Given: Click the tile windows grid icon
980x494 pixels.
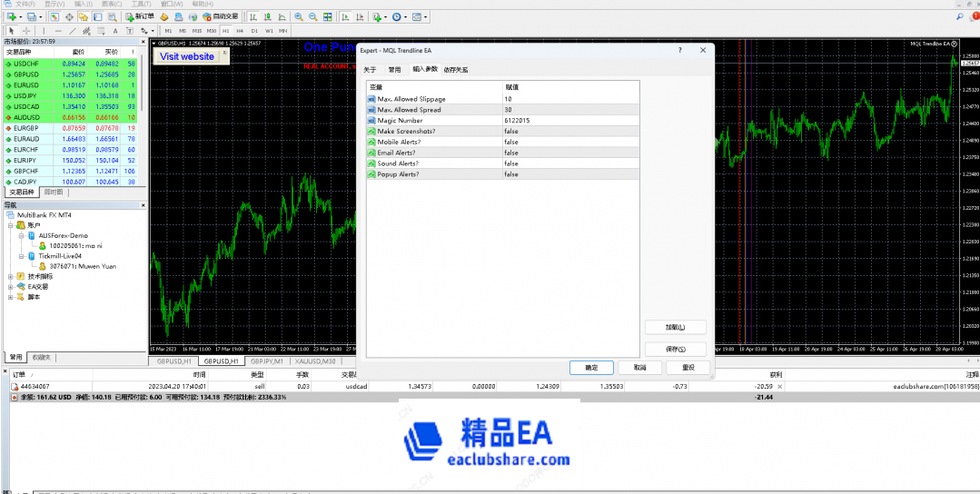Looking at the screenshot, I should point(328,17).
